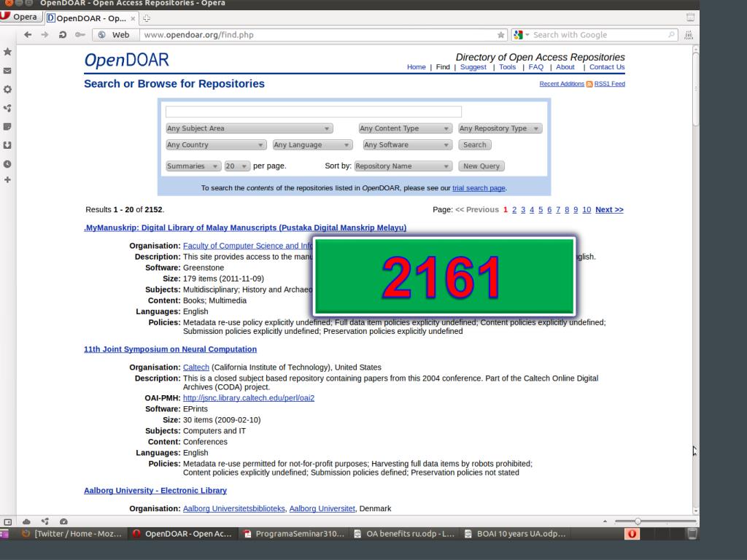The width and height of the screenshot is (747, 560).
Task: Open the Sort by Repository Name dropdown
Action: point(403,166)
